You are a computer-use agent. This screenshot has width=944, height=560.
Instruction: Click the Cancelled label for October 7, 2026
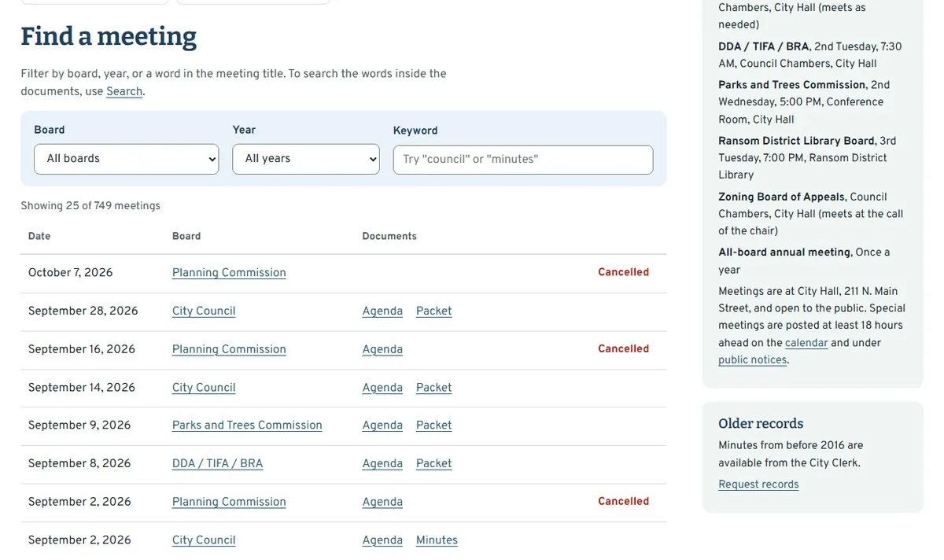(623, 272)
